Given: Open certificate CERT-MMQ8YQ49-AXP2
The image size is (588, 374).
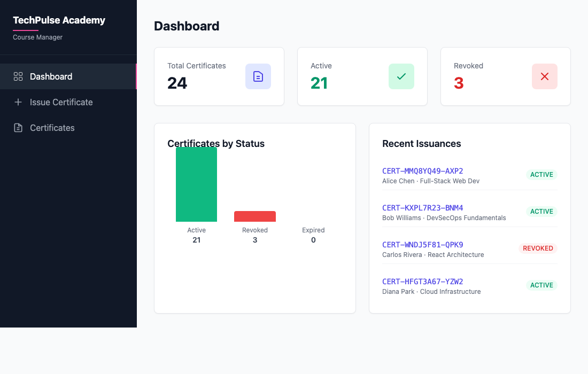Looking at the screenshot, I should coord(422,170).
